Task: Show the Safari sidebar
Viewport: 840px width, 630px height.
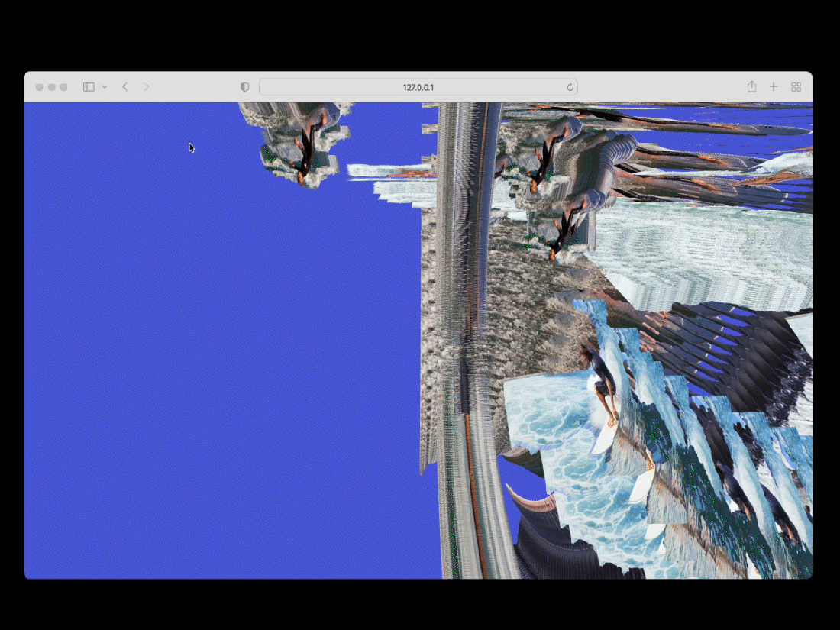Action: (89, 87)
